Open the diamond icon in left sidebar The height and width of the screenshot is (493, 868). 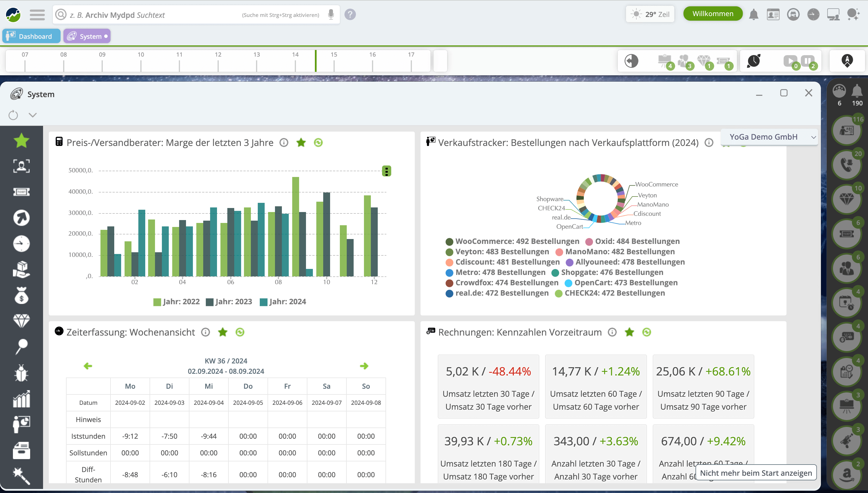pyautogui.click(x=21, y=321)
